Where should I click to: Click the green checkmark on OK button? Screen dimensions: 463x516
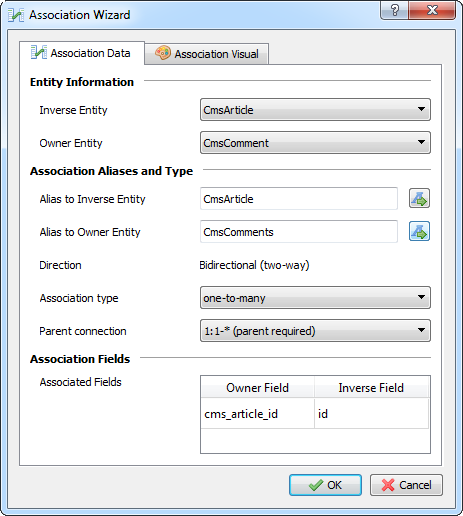tap(316, 485)
